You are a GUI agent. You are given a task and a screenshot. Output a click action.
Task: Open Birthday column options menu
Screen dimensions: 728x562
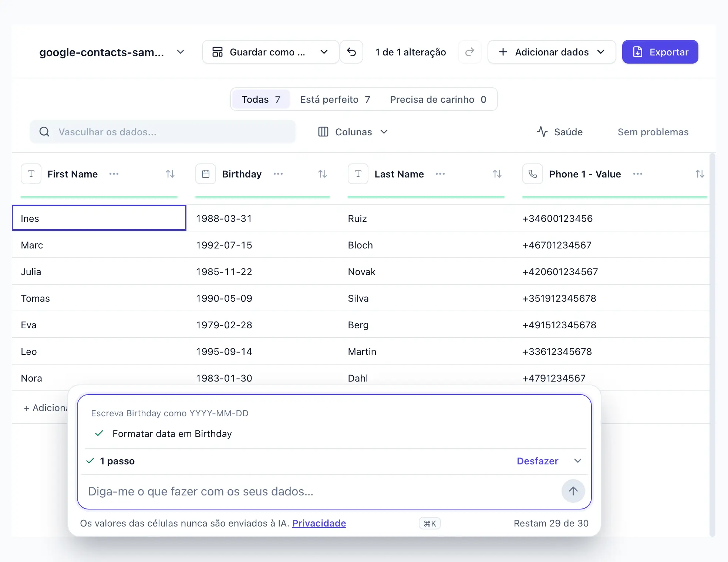click(278, 174)
